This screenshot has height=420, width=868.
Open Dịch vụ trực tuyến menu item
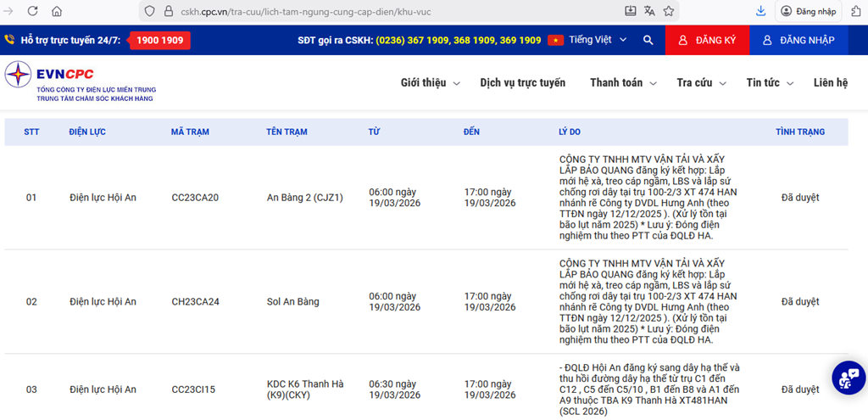point(522,83)
